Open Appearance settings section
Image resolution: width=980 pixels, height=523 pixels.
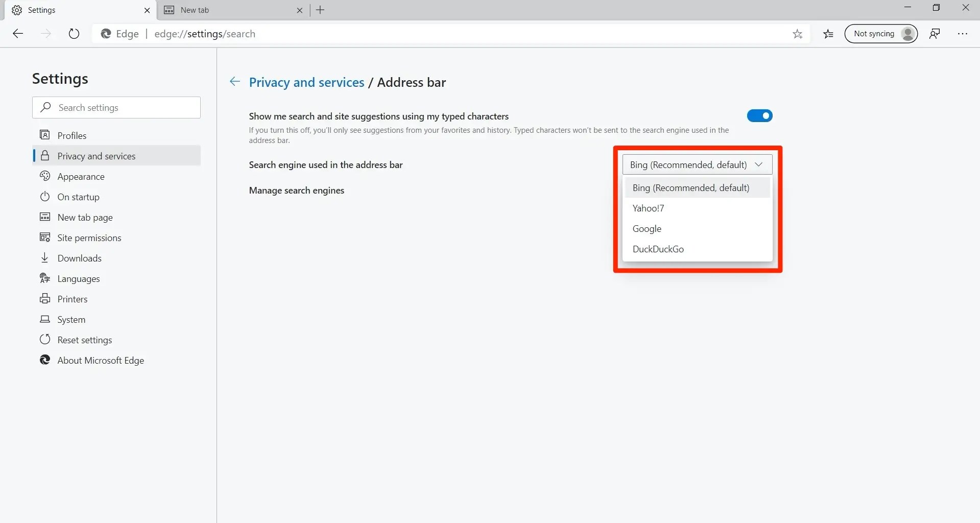point(116,176)
